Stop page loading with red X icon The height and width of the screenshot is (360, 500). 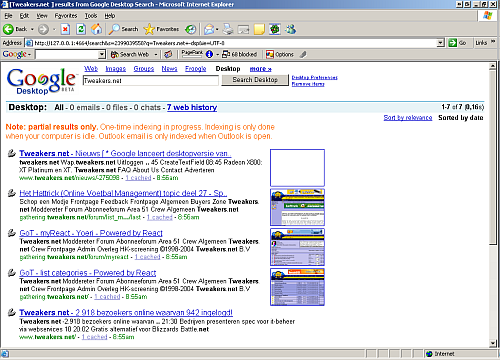coord(65,29)
